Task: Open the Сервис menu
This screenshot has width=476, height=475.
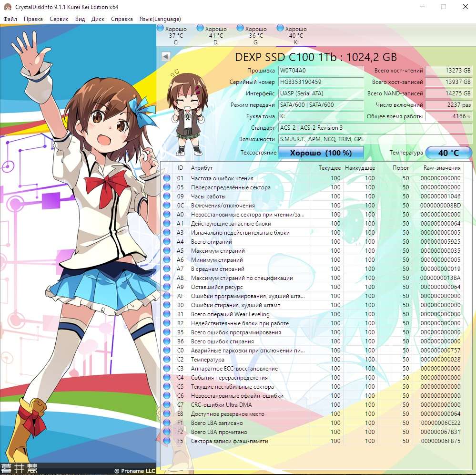Action: pos(59,19)
